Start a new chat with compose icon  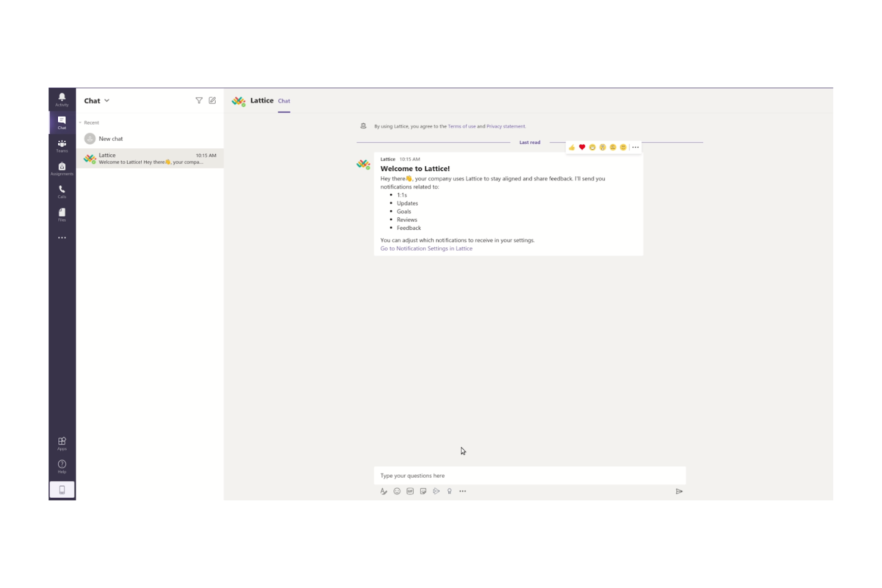[212, 101]
